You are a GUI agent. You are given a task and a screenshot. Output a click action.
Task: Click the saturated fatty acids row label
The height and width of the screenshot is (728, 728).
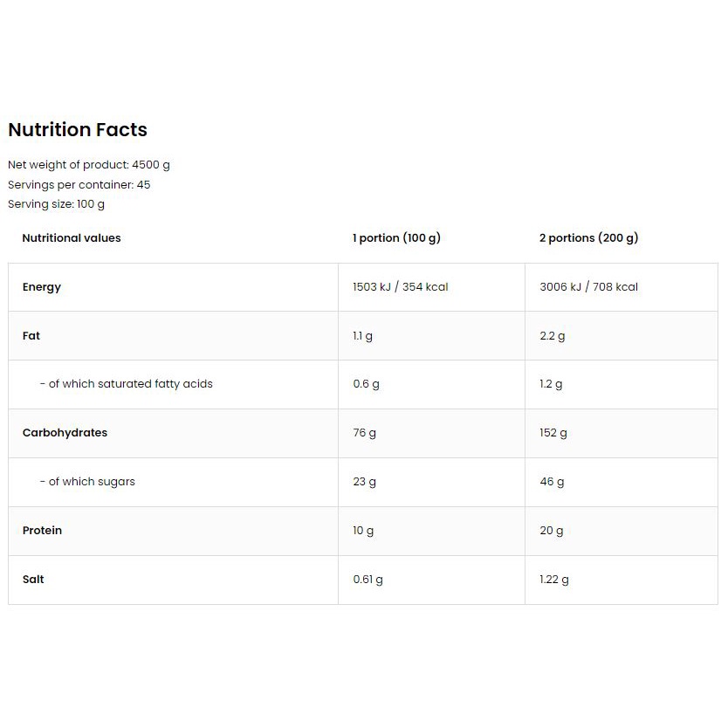click(127, 384)
